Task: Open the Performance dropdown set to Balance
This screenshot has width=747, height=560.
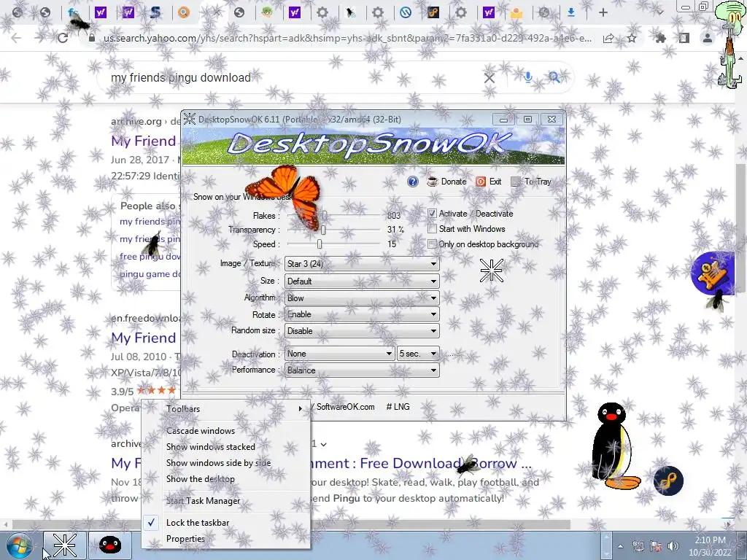Action: (362, 370)
